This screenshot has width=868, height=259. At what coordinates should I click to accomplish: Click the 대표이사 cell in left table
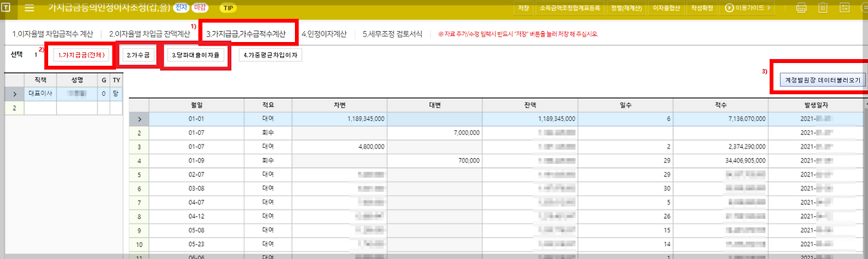click(x=40, y=93)
